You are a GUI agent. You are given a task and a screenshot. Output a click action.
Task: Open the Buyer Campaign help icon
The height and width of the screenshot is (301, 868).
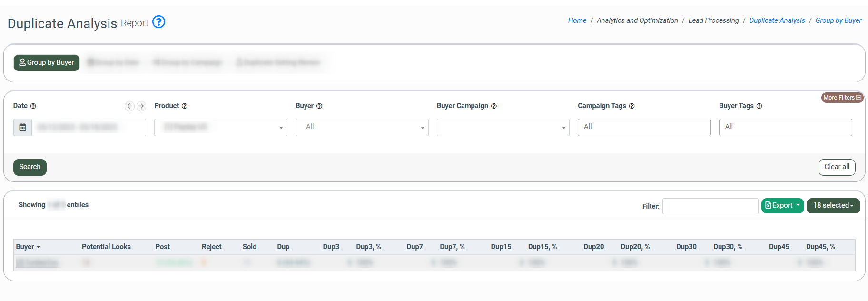(x=494, y=106)
